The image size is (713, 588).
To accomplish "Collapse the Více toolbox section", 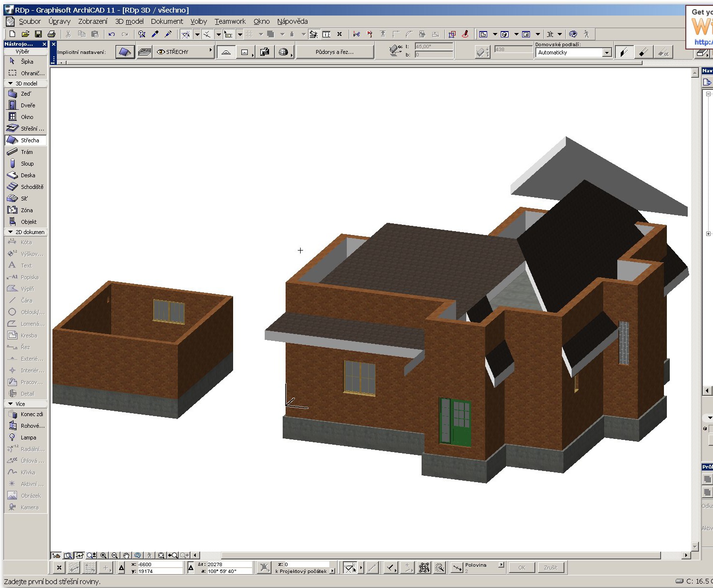I will (x=10, y=404).
